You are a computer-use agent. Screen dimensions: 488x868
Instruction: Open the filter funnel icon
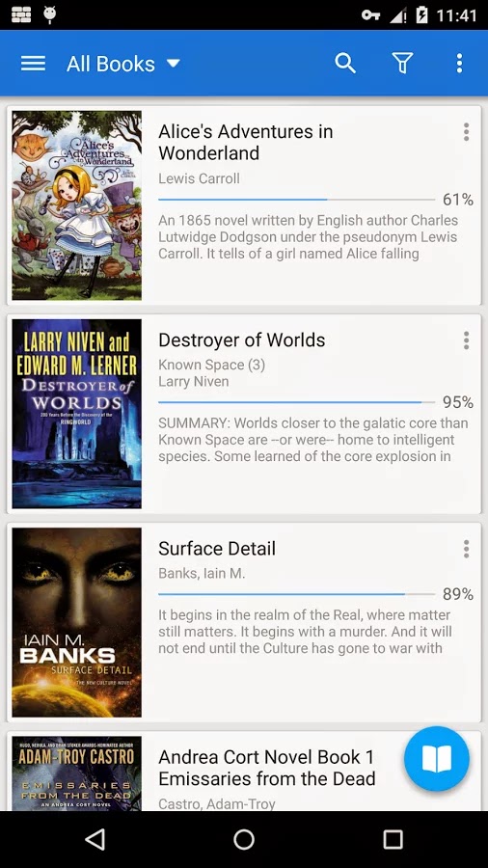[403, 64]
